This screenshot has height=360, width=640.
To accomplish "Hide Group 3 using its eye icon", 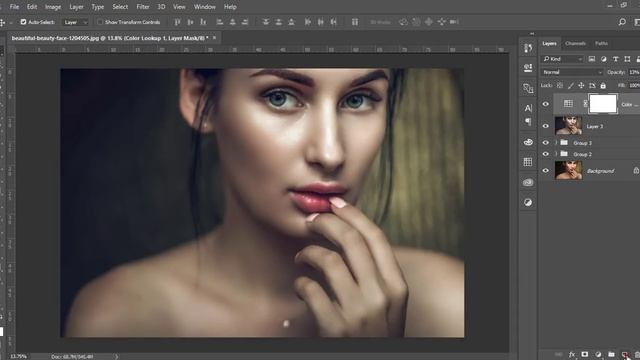I will (x=546, y=143).
